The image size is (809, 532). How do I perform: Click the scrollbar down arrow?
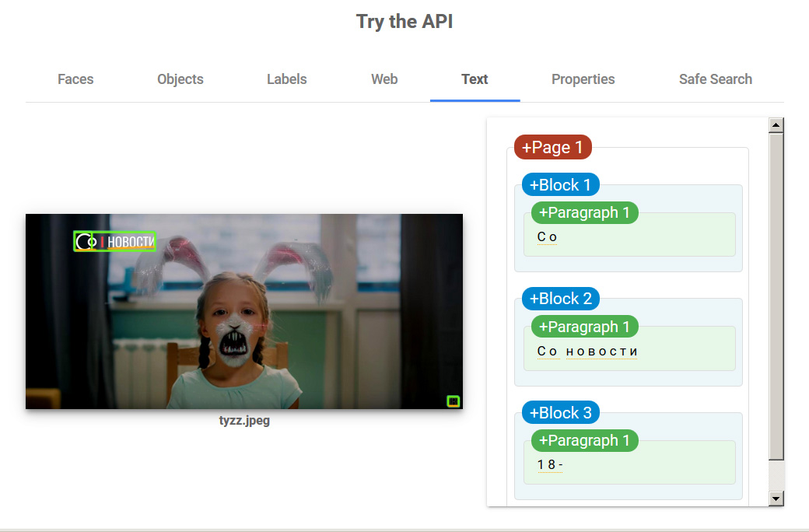[776, 499]
